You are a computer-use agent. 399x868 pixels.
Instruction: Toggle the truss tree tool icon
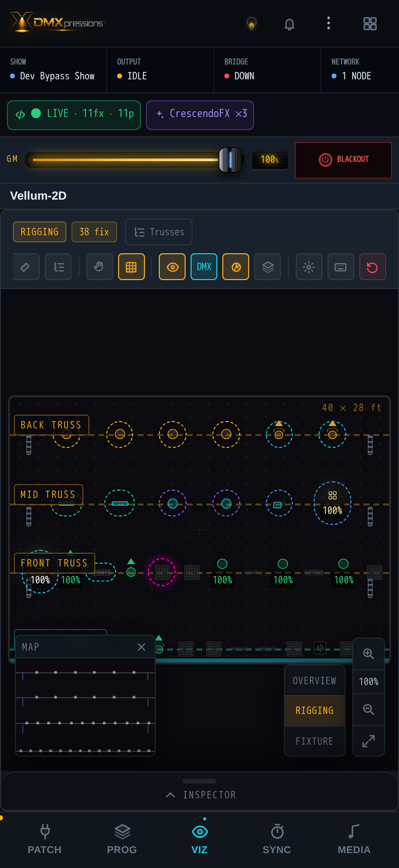point(58,267)
